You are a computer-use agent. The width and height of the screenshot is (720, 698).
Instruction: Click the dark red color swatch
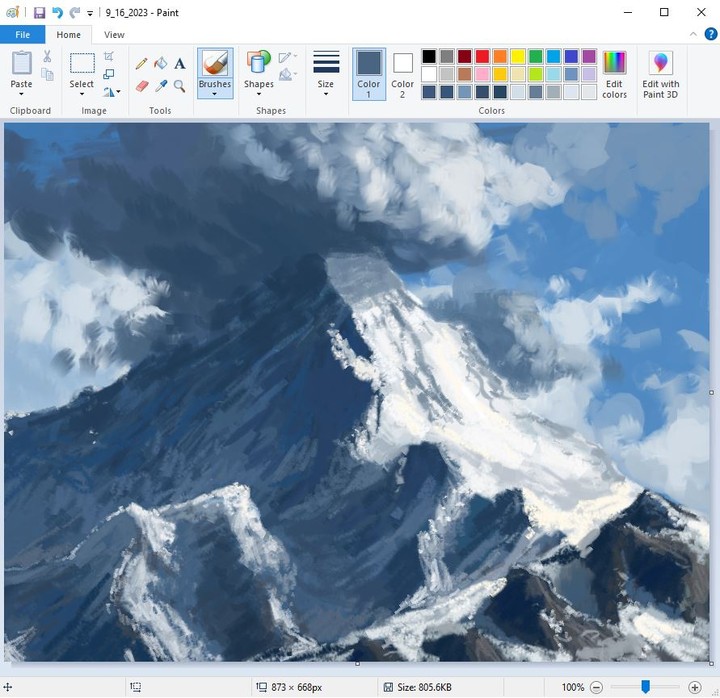[x=464, y=56]
